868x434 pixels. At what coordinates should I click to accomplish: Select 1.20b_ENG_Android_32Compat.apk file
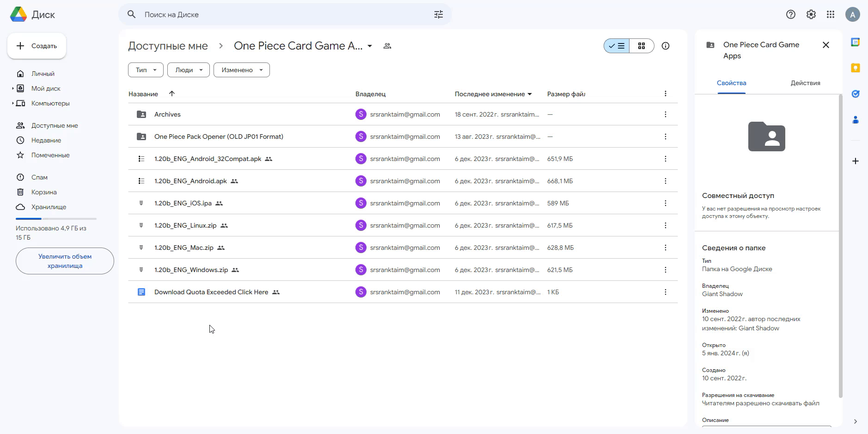[x=403, y=159]
